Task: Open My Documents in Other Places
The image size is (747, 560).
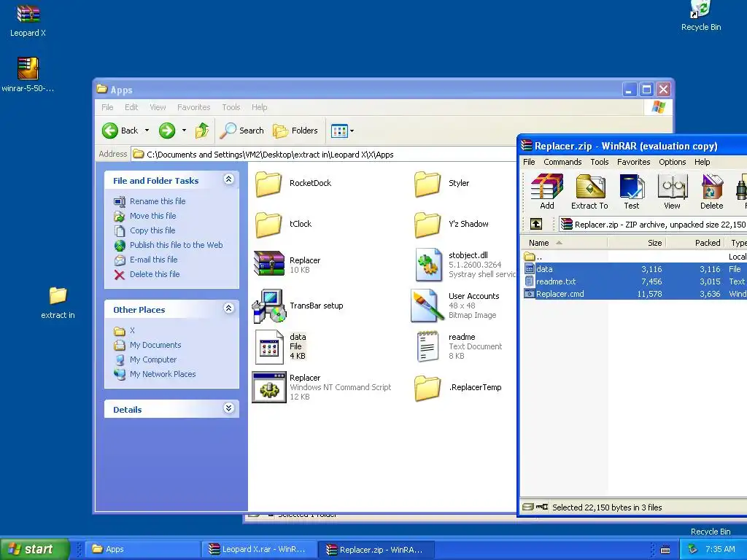Action: tap(155, 345)
